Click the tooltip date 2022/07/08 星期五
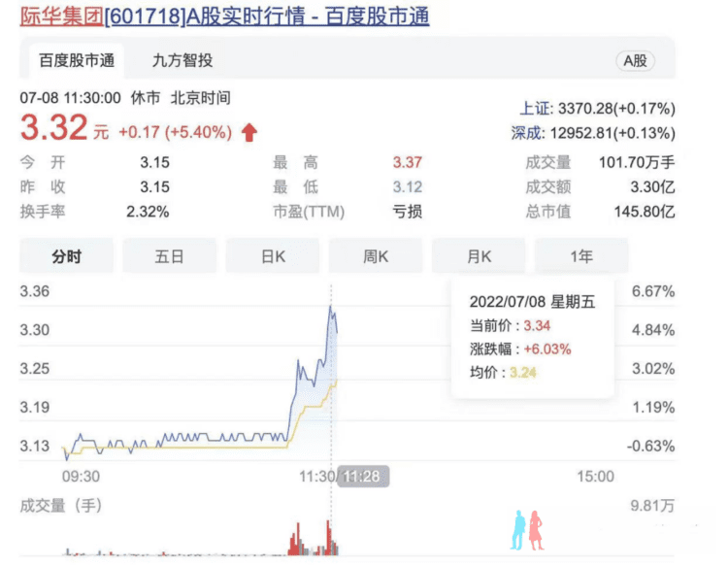The image size is (728, 566). 532,302
